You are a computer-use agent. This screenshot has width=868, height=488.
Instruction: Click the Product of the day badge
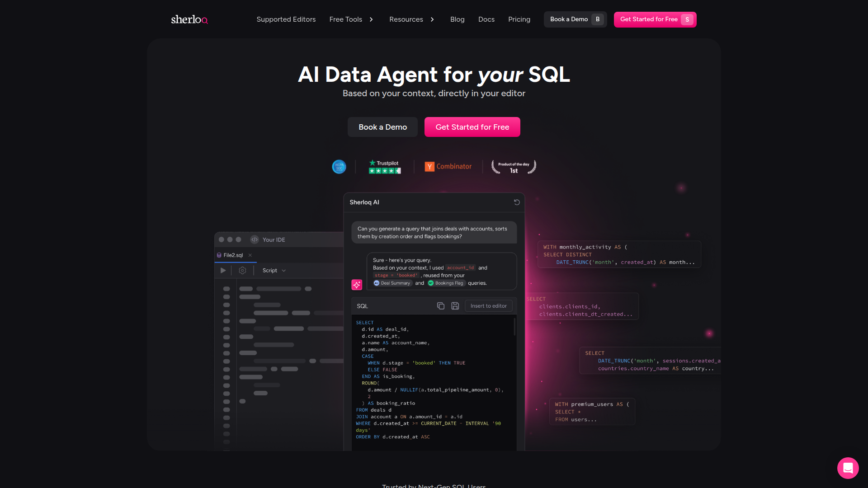[x=514, y=167]
